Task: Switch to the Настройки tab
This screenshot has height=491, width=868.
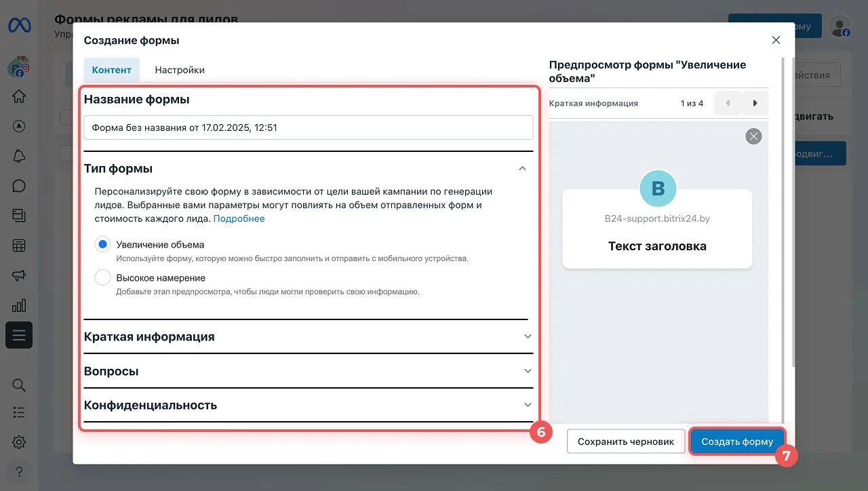Action: (180, 70)
